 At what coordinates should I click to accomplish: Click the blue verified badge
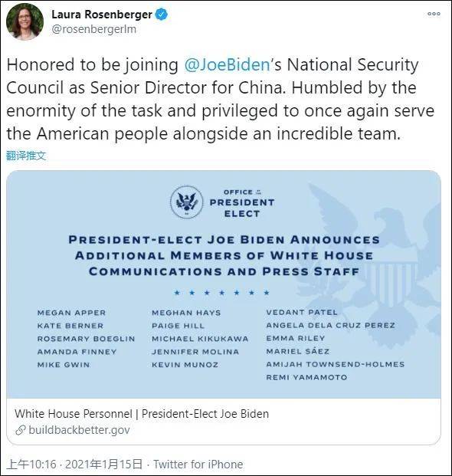[x=162, y=15]
